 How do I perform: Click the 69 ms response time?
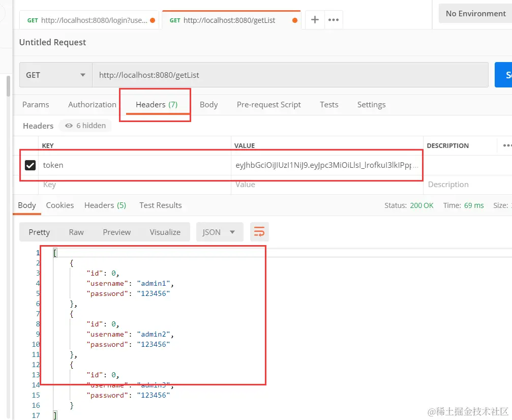click(x=474, y=205)
